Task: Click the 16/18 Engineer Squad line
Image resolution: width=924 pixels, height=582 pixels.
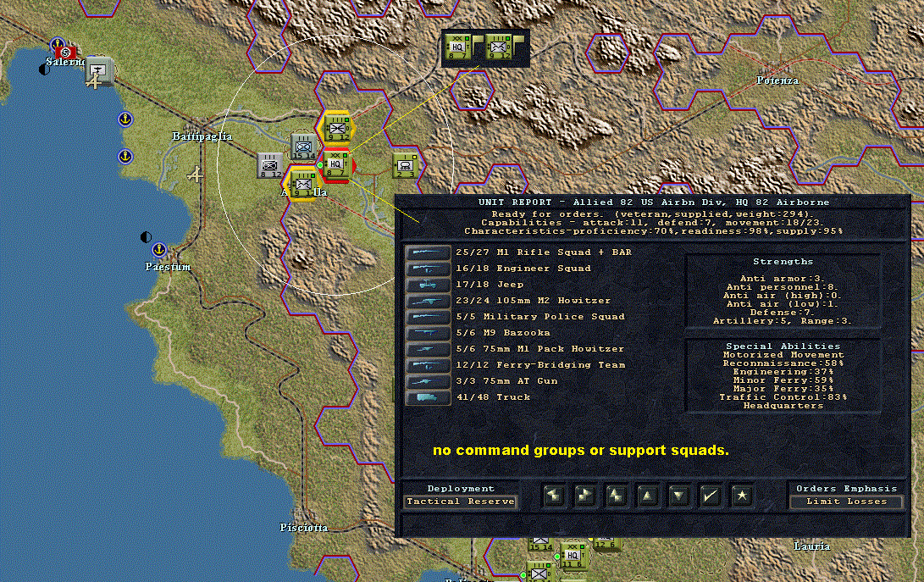Action: pos(523,269)
